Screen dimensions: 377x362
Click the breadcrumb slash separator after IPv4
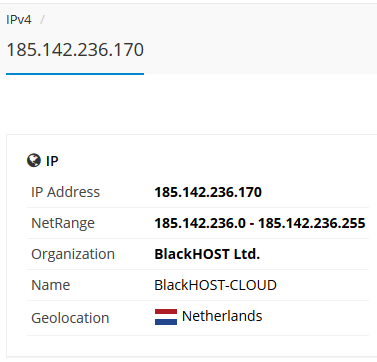point(42,20)
